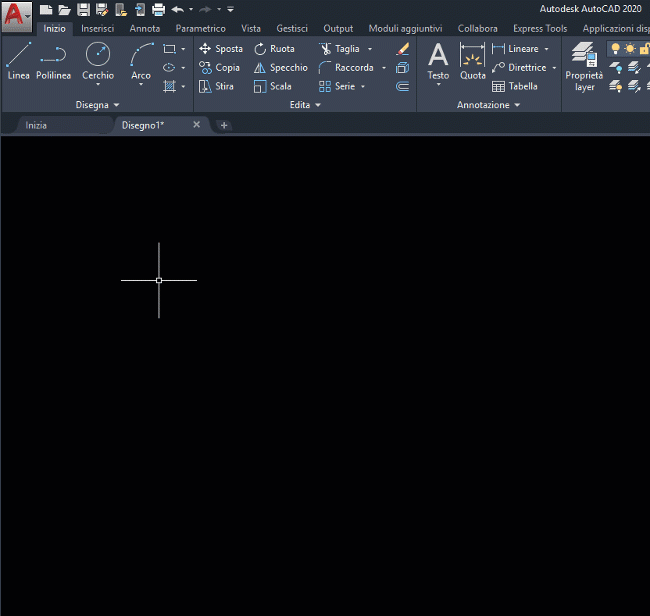The image size is (650, 616).
Task: Select the ellipse tool icon
Action: click(x=169, y=67)
